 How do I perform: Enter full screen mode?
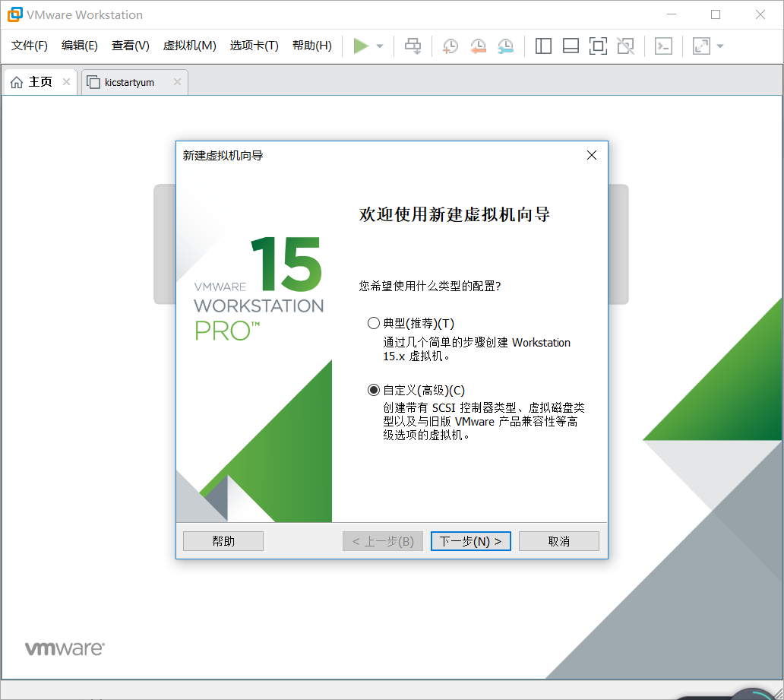pyautogui.click(x=598, y=46)
